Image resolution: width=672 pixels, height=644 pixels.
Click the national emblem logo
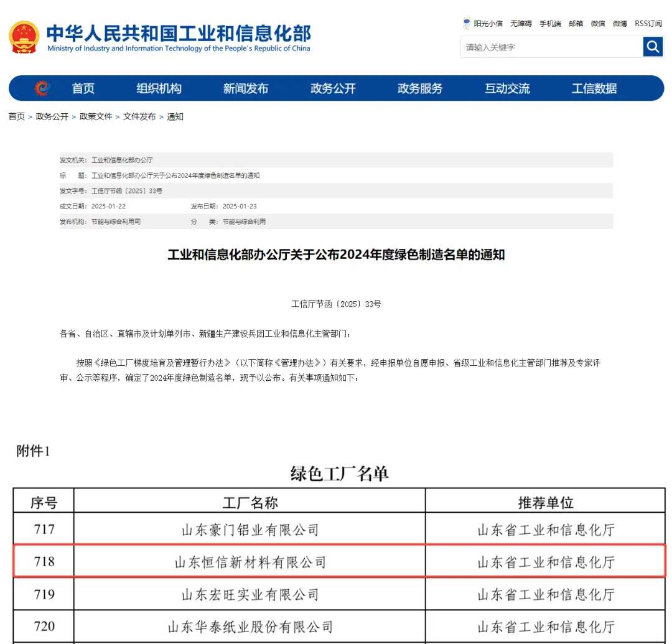(x=24, y=37)
